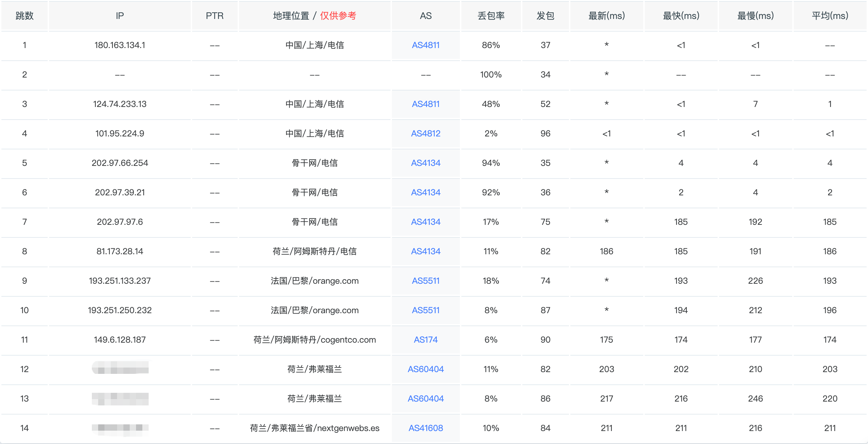Open the AS4811 link for 124.74.233.13

(426, 104)
